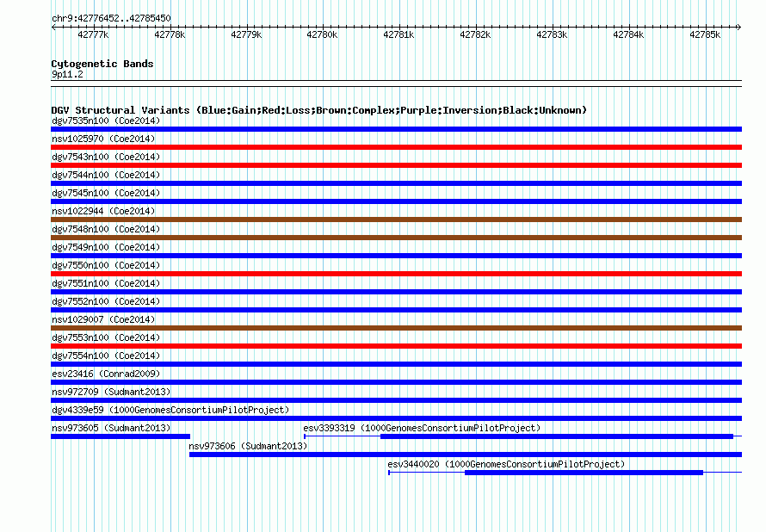Click the 42782k ruler tick label
Screen dimensions: 766x532
[475, 34]
